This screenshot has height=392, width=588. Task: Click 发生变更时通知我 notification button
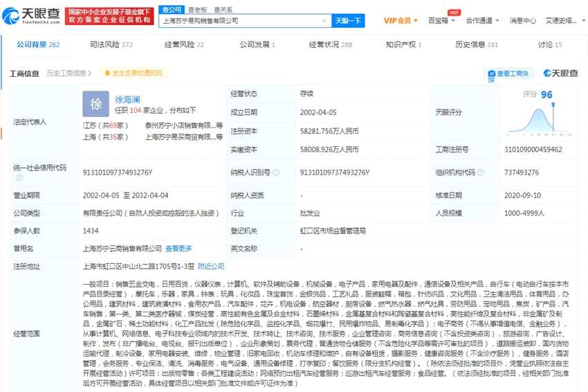134,73
